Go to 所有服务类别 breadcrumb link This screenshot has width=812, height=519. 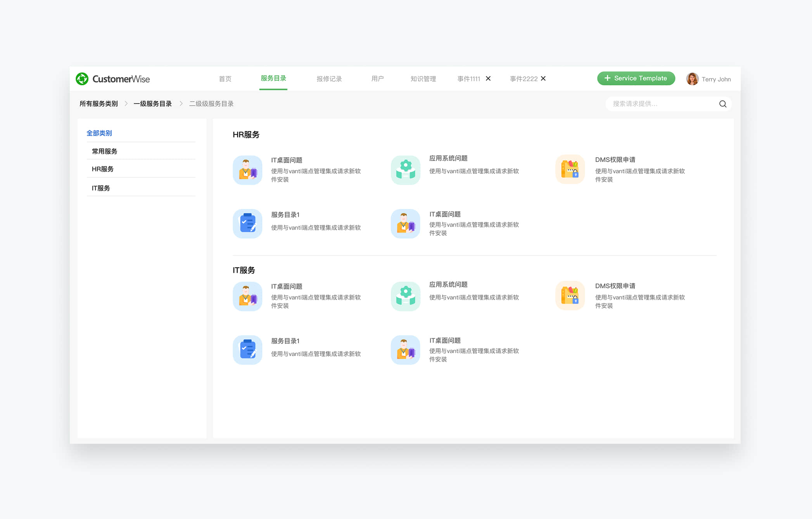pos(98,104)
